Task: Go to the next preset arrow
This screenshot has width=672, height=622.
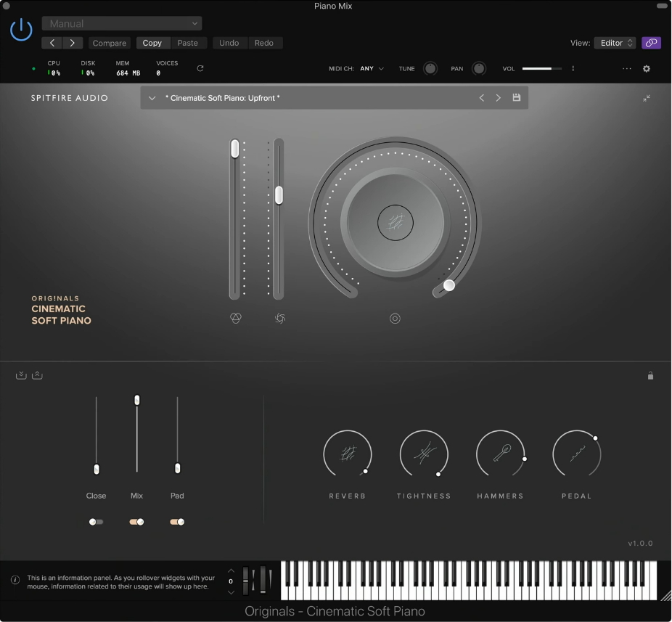Action: point(499,98)
